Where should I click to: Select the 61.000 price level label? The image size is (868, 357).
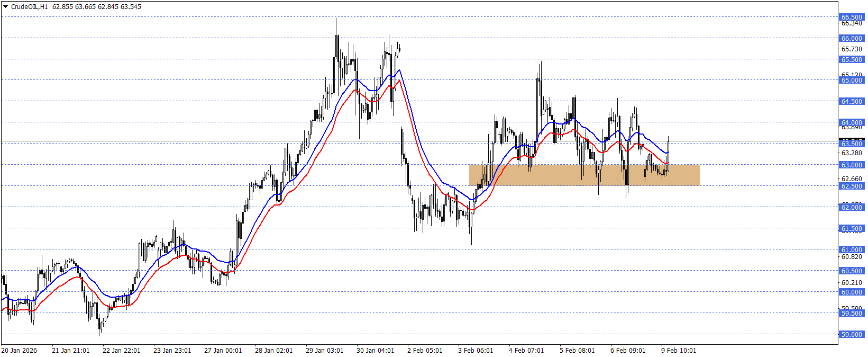click(x=852, y=250)
